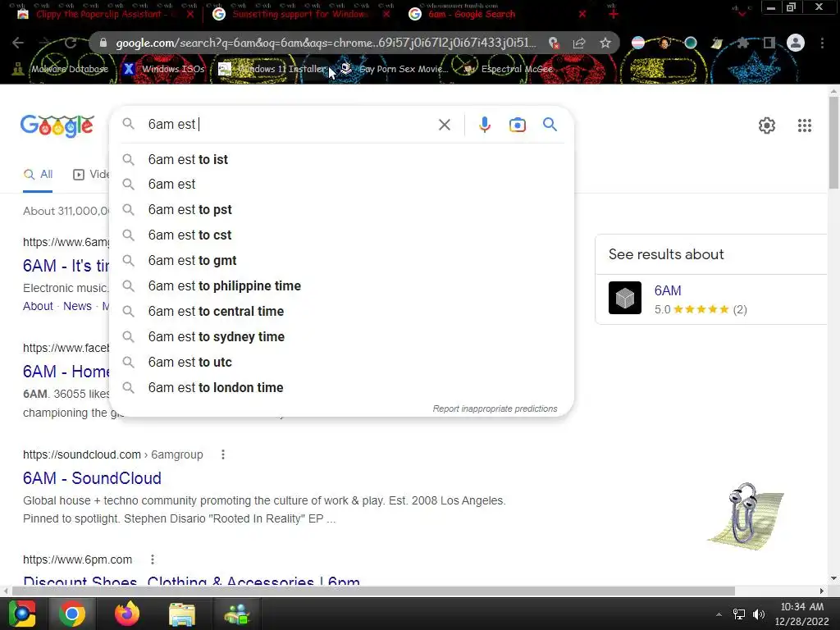Select the All results tab
Screen dimensions: 840x630
pyautogui.click(x=38, y=175)
